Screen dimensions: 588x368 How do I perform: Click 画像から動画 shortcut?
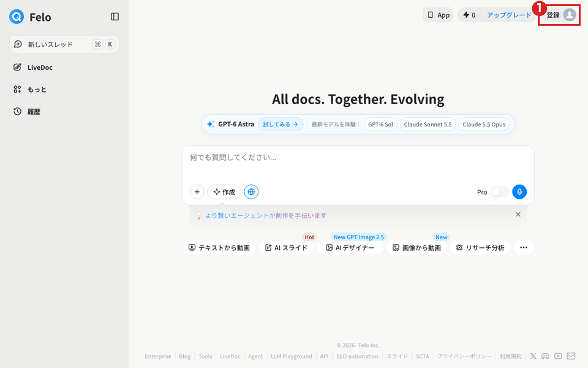coord(417,247)
